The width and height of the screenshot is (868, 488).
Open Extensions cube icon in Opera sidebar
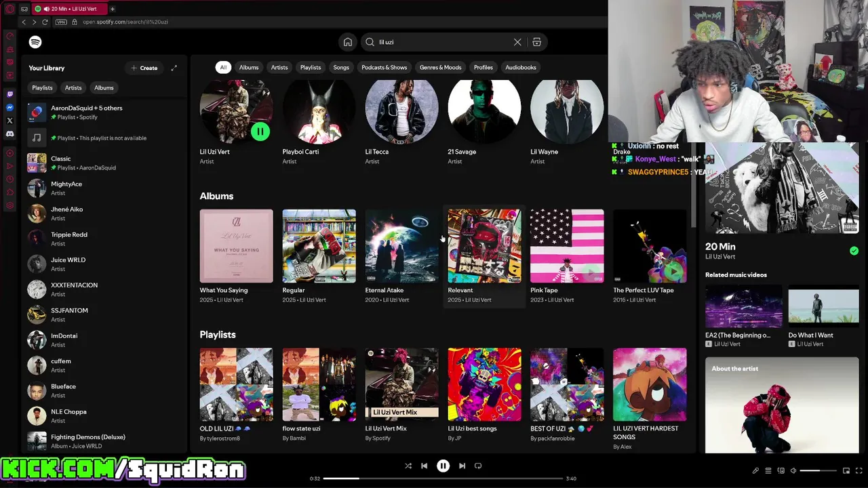9,192
